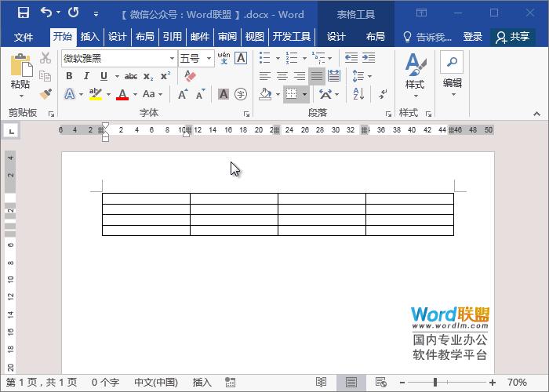The image size is (549, 392).
Task: Click the Save icon in title bar
Action: click(x=23, y=13)
